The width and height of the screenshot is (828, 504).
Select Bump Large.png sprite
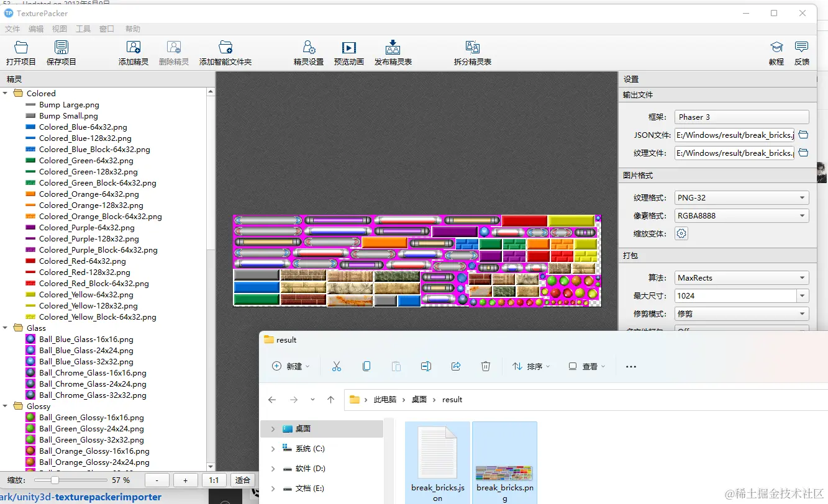coord(69,105)
